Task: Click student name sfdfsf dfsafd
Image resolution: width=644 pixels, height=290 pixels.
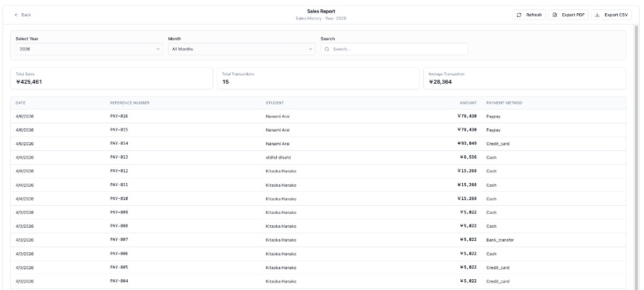Action: tap(278, 157)
